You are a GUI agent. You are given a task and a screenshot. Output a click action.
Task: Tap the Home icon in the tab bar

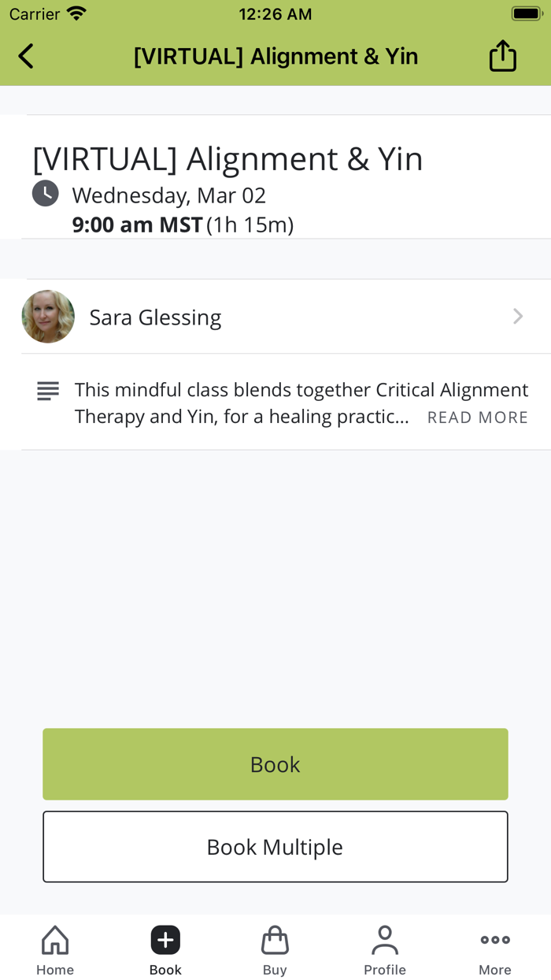[x=54, y=939]
